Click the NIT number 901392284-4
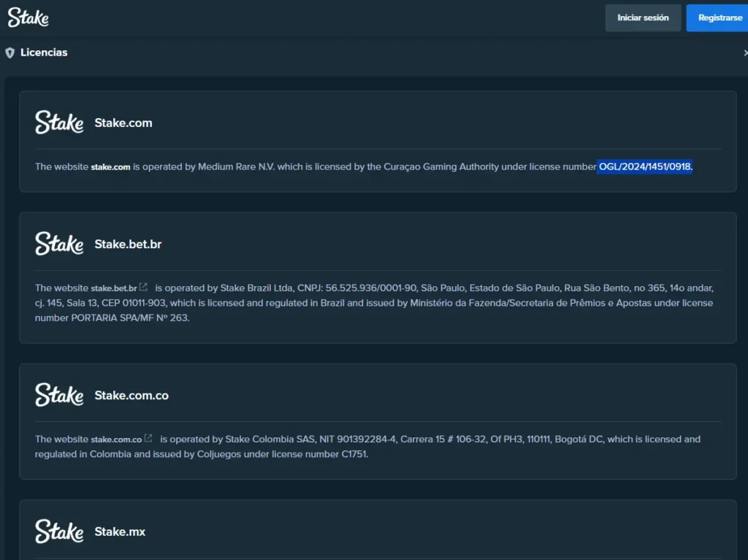The height and width of the screenshot is (560, 748). point(367,439)
